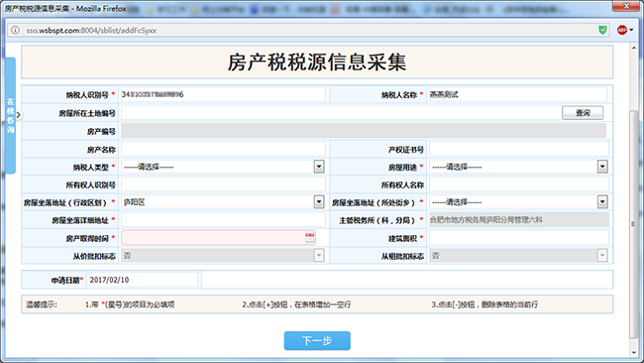Open the disabled 从价批扣标志 dropdown

click(319, 255)
